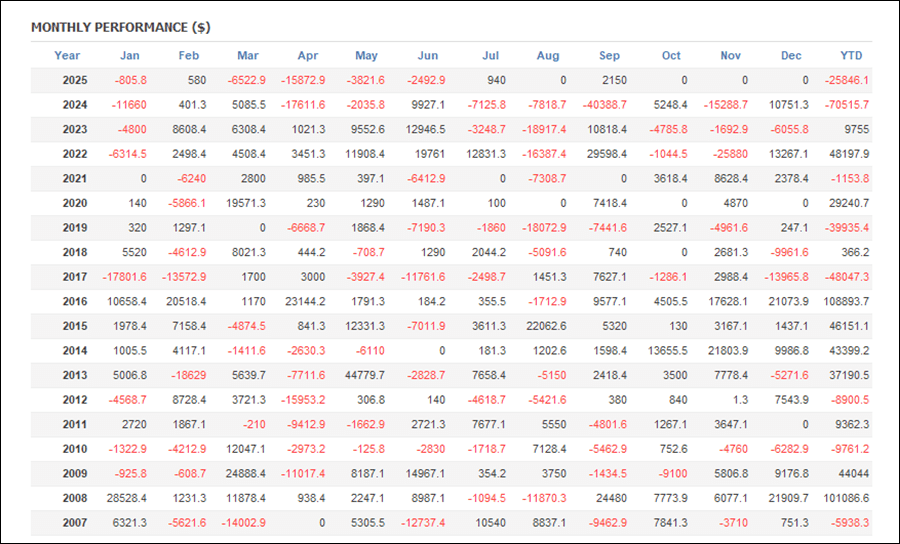
Task: Select the 2025 year row label
Action: [x=74, y=81]
